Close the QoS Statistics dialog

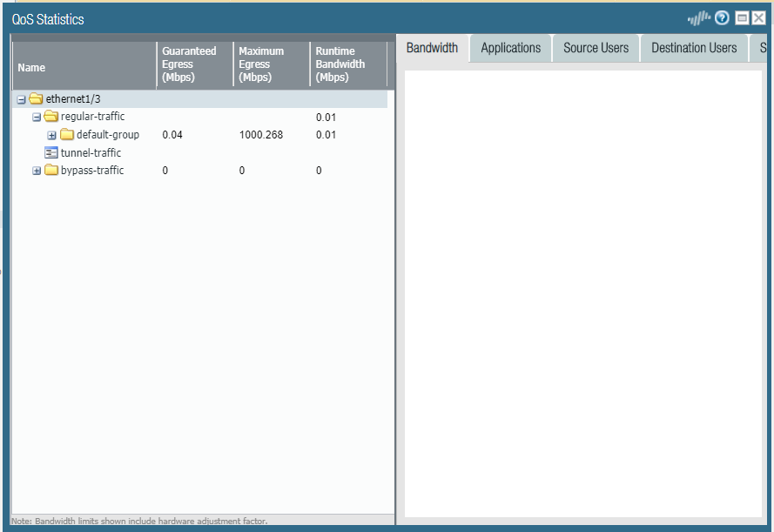pos(758,18)
